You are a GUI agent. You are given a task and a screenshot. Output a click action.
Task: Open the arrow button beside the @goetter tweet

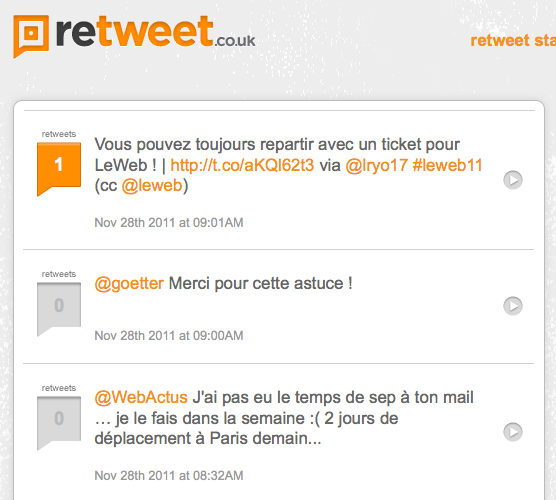click(x=513, y=306)
